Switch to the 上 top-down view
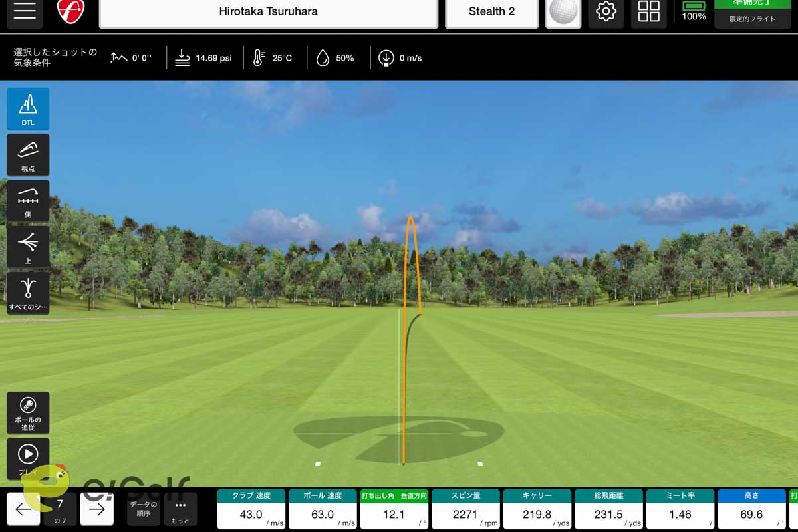798x532 pixels. click(28, 247)
